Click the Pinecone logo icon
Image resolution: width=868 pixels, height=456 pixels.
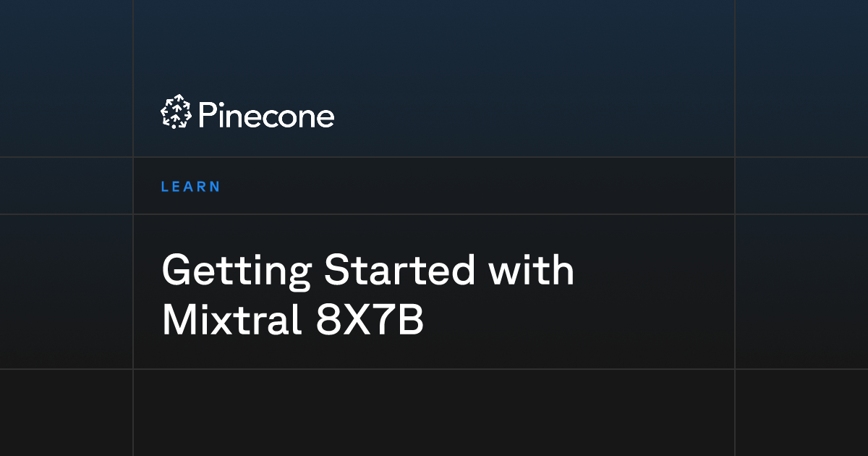[x=175, y=113]
